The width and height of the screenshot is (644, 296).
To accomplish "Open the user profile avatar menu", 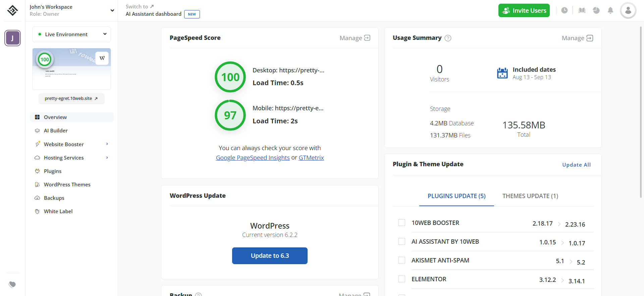I will [x=628, y=10].
